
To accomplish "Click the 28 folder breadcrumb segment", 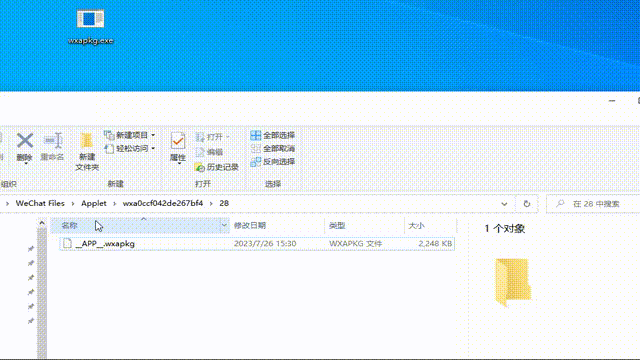I will [224, 203].
